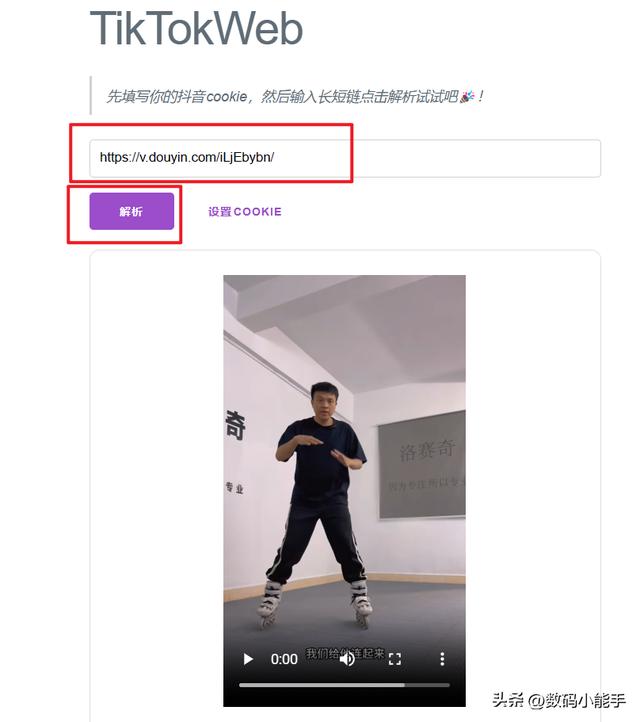This screenshot has width=640, height=722.
Task: Click the gray 洛赛奇 board in the video
Action: [422, 465]
